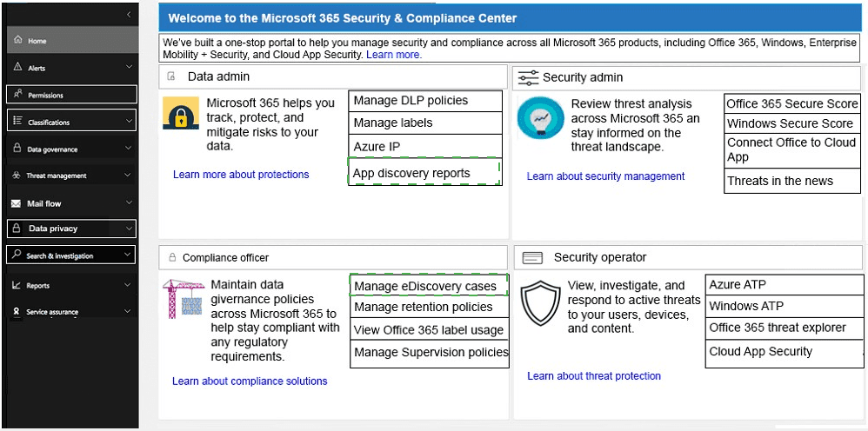Collapse the sidebar with the top chevron
868x431 pixels.
[129, 14]
